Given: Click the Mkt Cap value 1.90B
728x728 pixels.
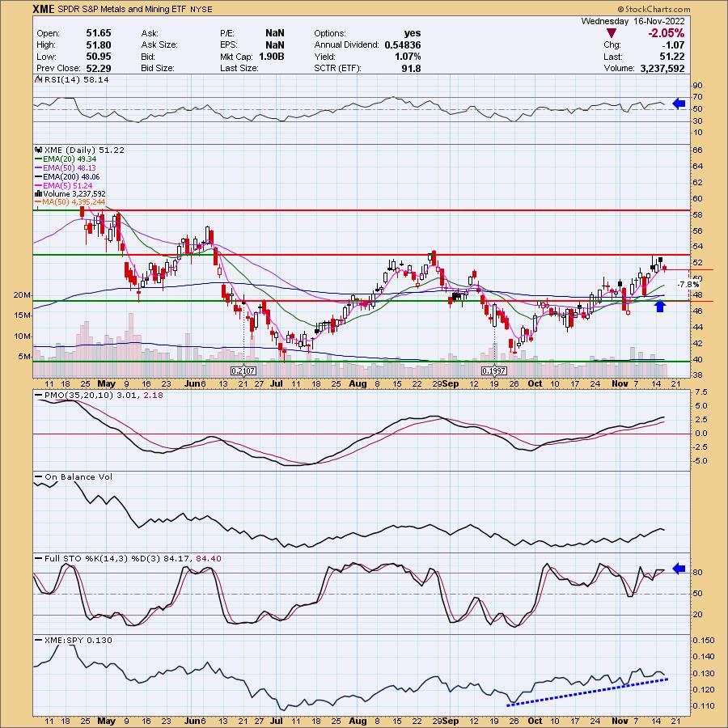Looking at the screenshot, I should (272, 56).
